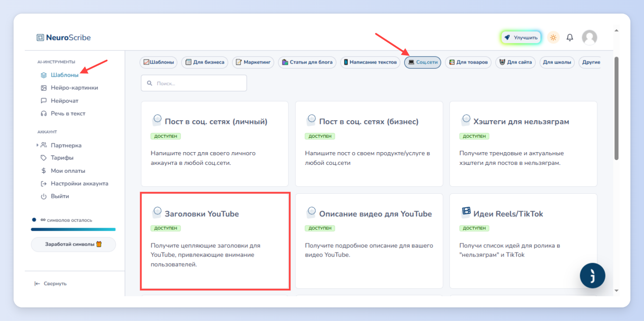
Task: Open Партнерка in the sidebar
Action: point(66,145)
